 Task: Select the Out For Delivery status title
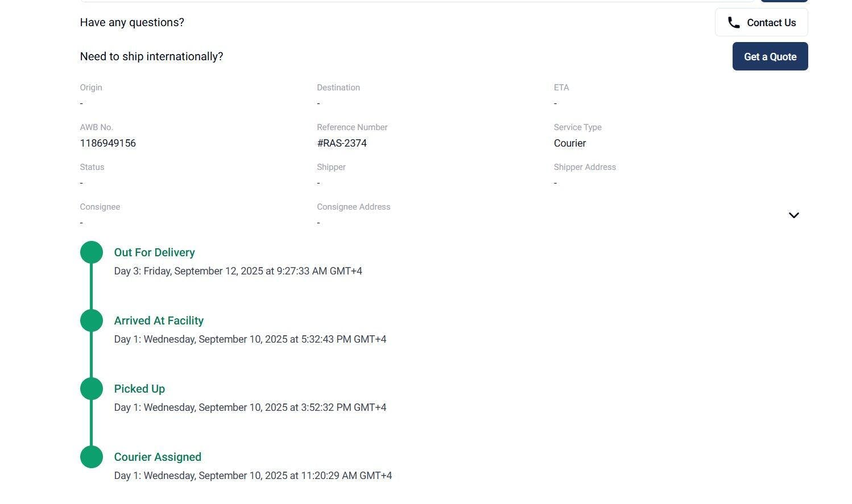click(155, 252)
